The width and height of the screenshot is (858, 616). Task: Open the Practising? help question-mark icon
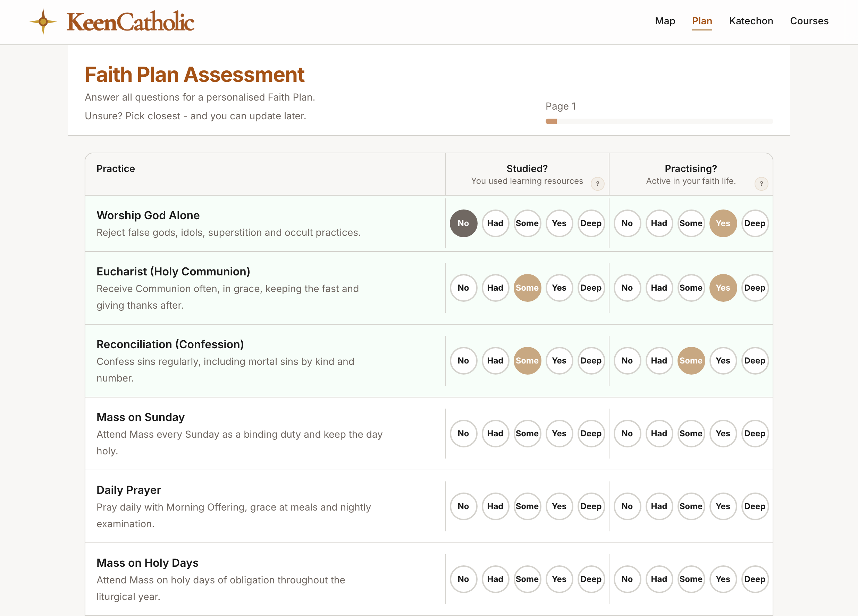click(761, 184)
